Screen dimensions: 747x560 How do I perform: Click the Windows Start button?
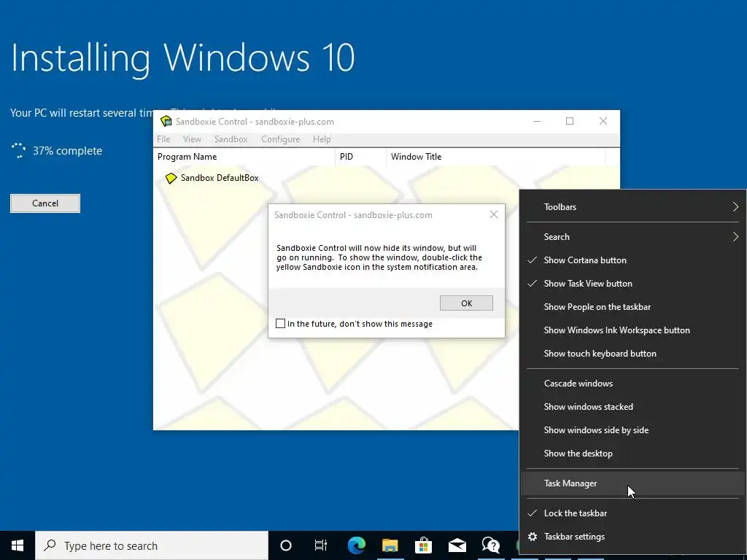pyautogui.click(x=18, y=545)
